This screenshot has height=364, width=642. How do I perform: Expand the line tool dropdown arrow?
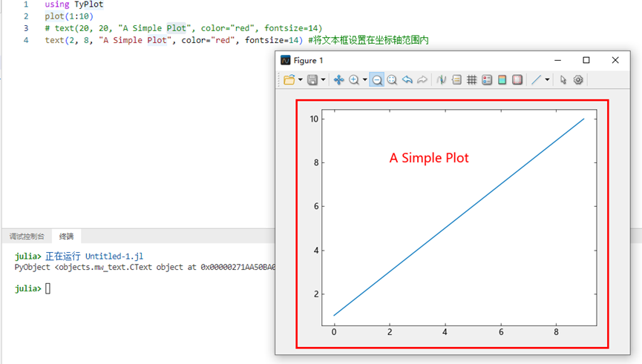(547, 80)
